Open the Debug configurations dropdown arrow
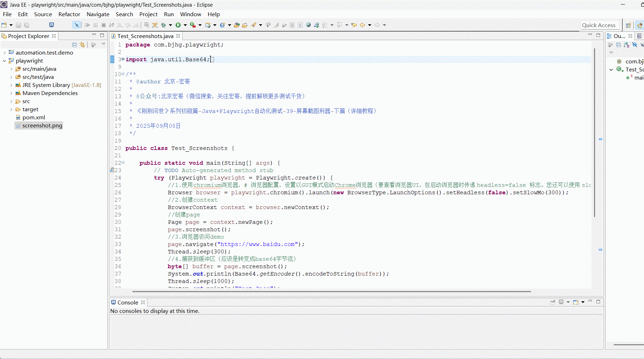This screenshot has height=359, width=644. [170, 25]
